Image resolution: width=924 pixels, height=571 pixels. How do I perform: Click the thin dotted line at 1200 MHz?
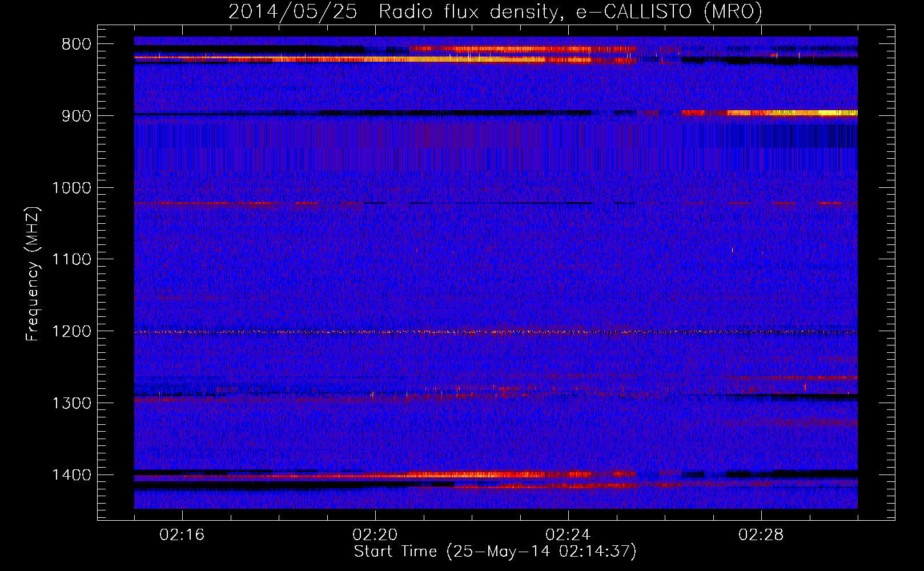pyautogui.click(x=496, y=332)
